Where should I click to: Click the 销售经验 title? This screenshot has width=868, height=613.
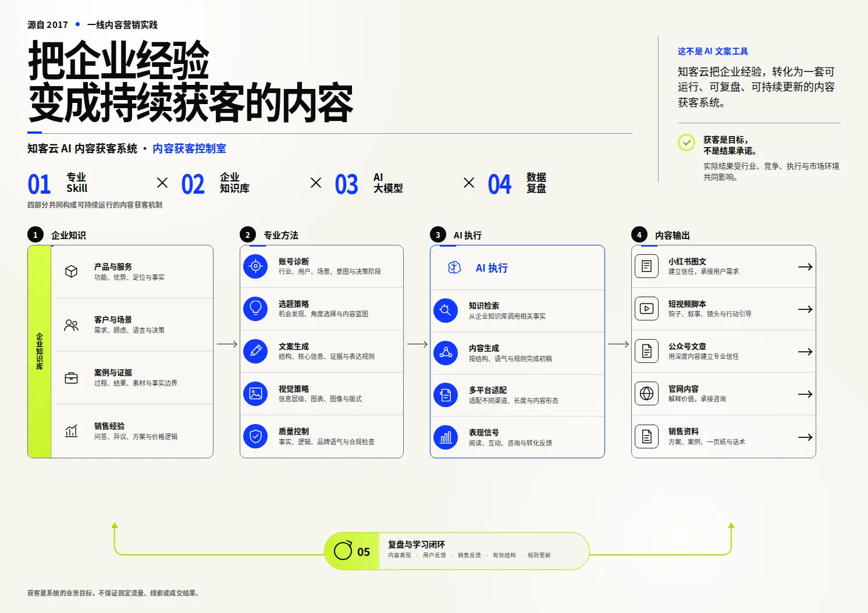pos(109,426)
